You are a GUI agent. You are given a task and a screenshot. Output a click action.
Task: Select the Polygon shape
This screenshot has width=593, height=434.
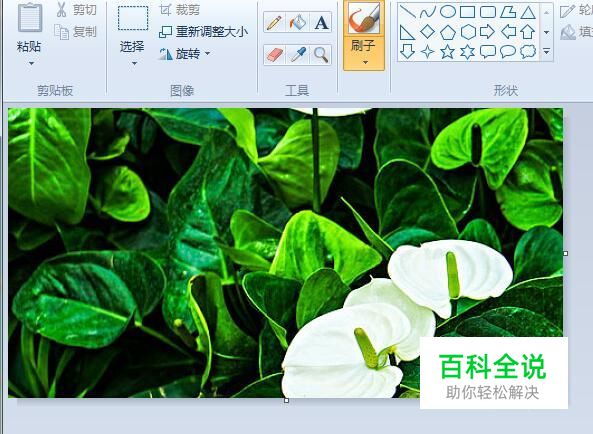[x=508, y=12]
